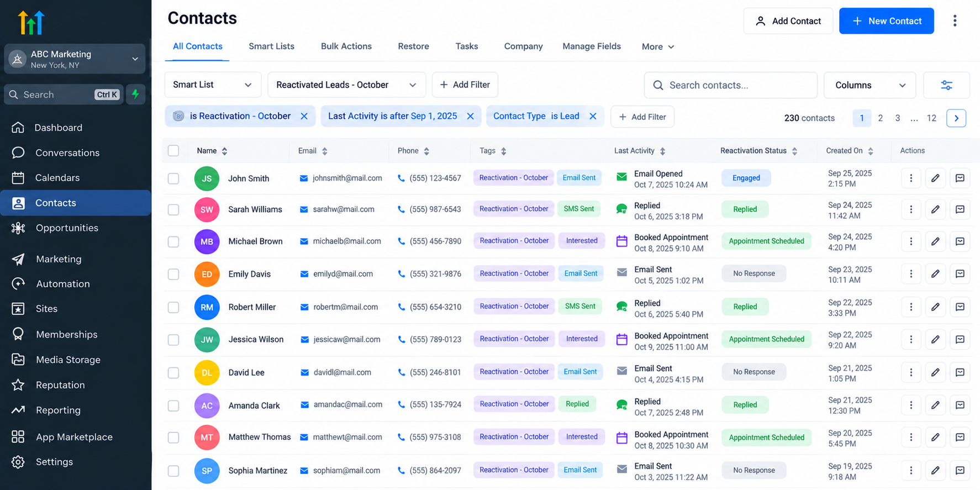Open the Columns dropdown
The height and width of the screenshot is (490, 980).
870,85
